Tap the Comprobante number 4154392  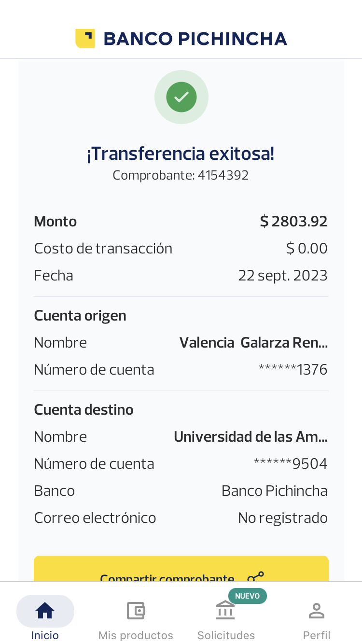coord(223,175)
